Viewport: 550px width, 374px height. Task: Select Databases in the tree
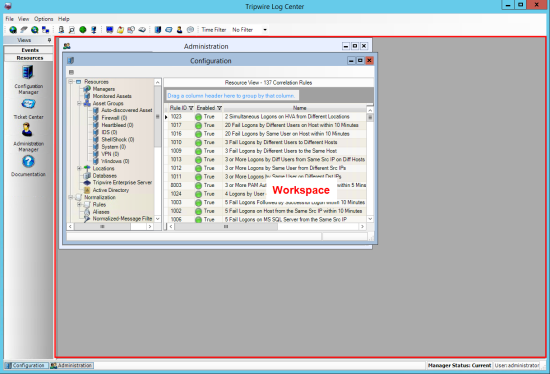(x=105, y=176)
